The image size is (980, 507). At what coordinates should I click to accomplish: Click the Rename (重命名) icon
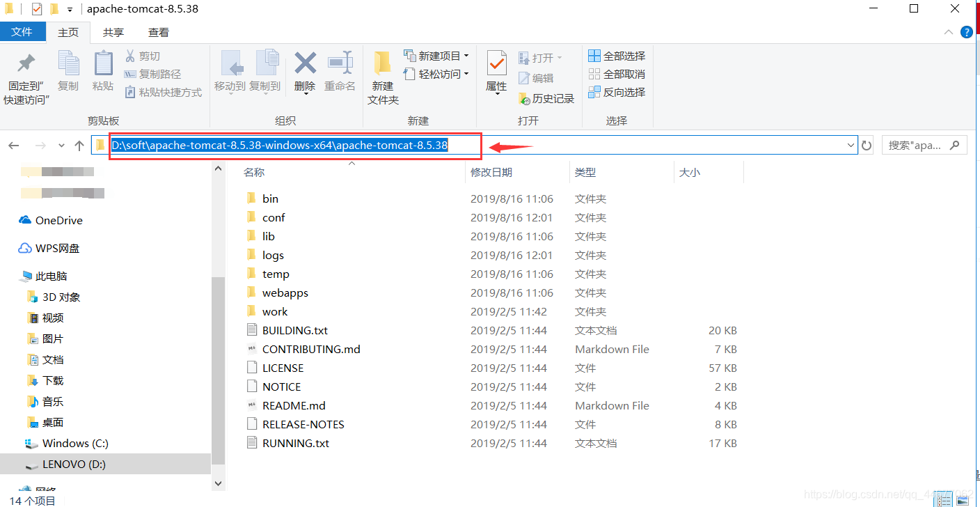coord(340,63)
